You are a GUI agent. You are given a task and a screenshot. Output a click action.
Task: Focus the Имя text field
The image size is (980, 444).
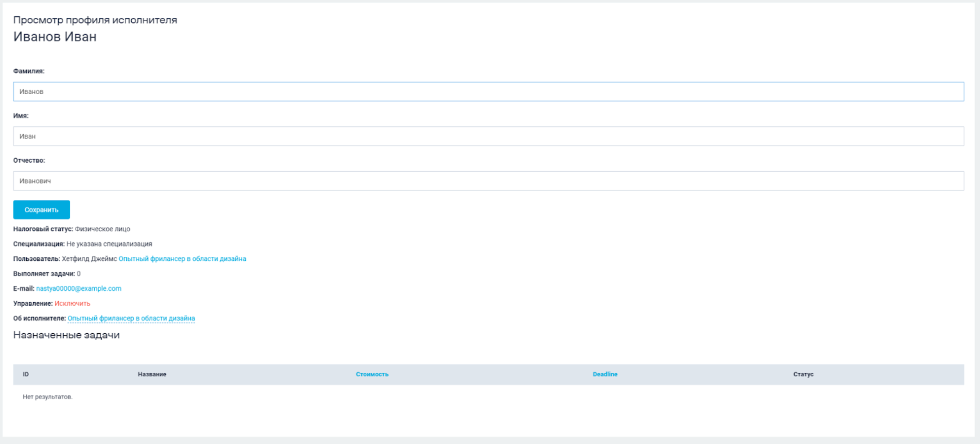pyautogui.click(x=488, y=136)
